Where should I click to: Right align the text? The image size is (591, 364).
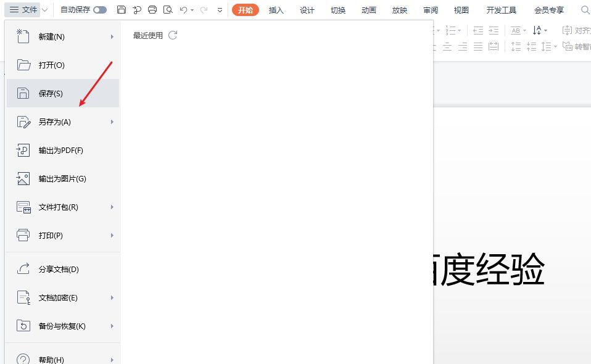pyautogui.click(x=463, y=46)
